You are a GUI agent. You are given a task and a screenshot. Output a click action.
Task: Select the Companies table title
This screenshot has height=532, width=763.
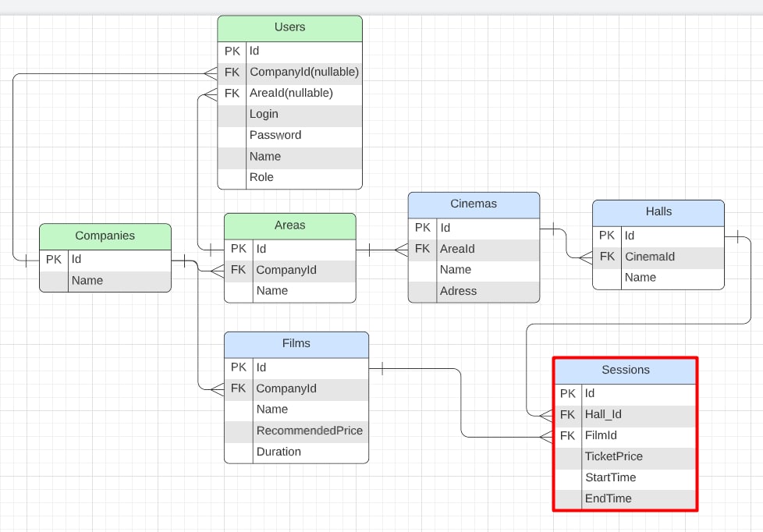pos(105,236)
